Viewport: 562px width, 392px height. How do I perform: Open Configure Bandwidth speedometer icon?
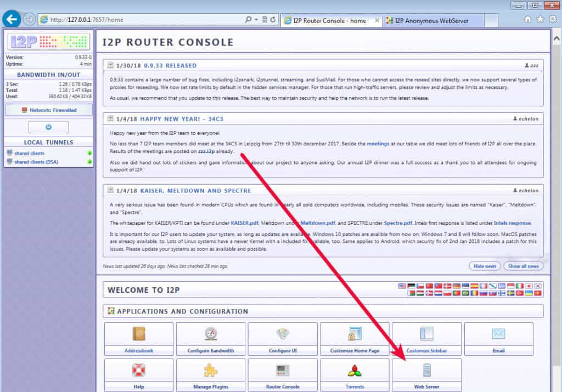211,334
